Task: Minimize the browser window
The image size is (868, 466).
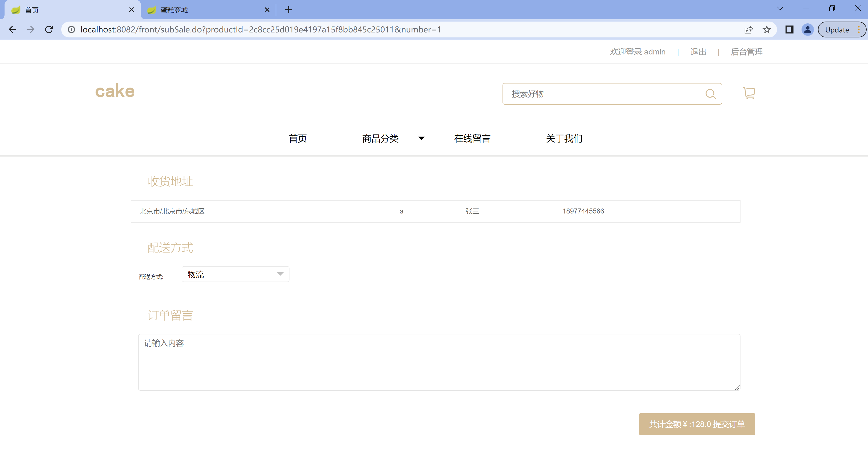Action: pos(806,8)
